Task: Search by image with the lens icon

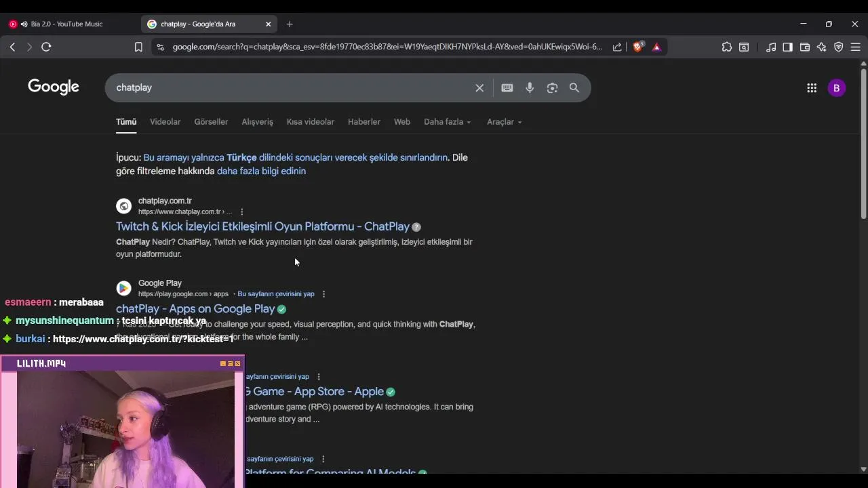Action: point(552,87)
